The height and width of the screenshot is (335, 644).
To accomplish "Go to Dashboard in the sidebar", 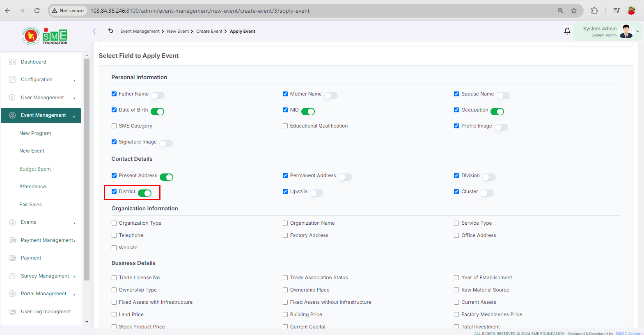I will click(x=34, y=62).
